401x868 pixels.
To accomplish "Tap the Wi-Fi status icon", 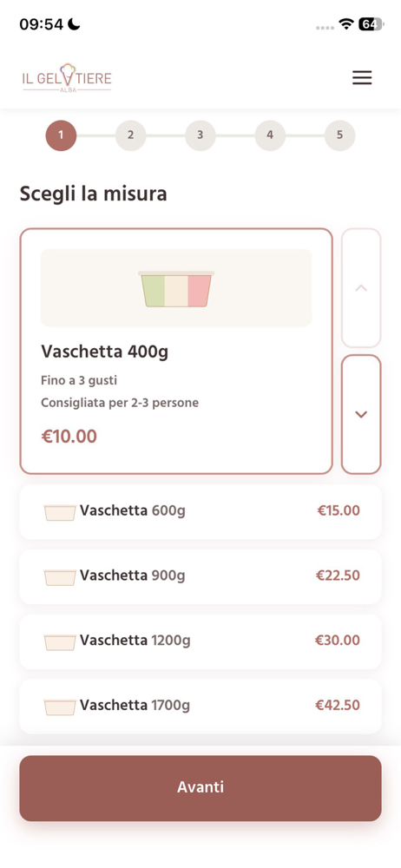I will coord(346,24).
